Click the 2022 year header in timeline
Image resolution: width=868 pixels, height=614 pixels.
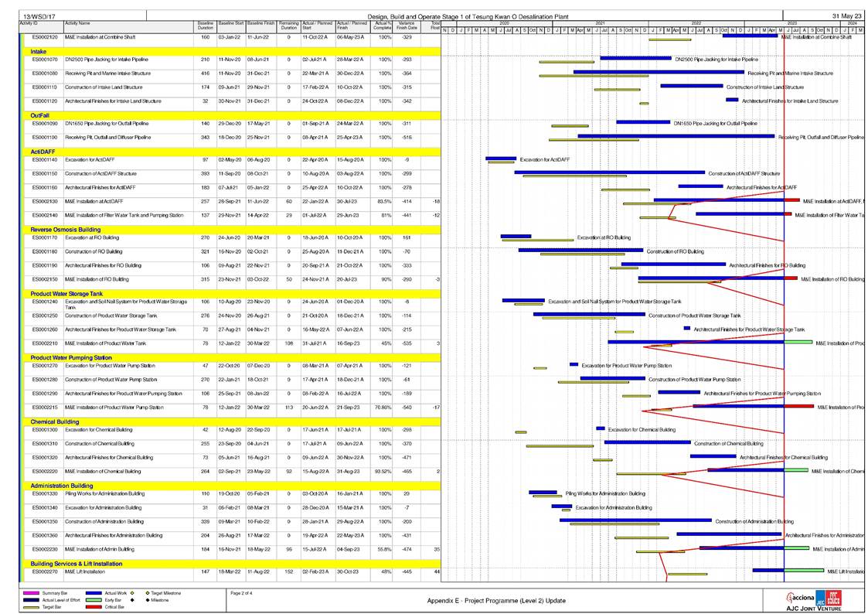(x=696, y=24)
